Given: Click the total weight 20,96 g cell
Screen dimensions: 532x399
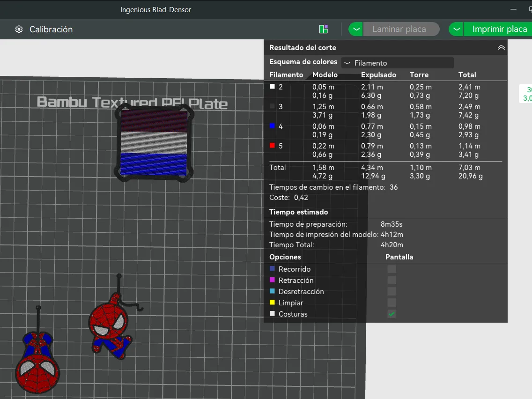Looking at the screenshot, I should point(470,176).
